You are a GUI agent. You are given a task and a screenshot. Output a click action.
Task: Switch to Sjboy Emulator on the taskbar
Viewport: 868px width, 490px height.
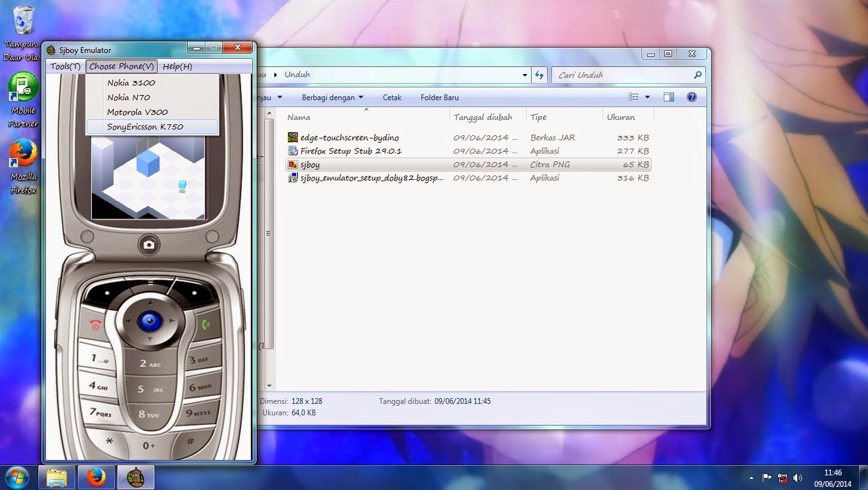coord(135,477)
